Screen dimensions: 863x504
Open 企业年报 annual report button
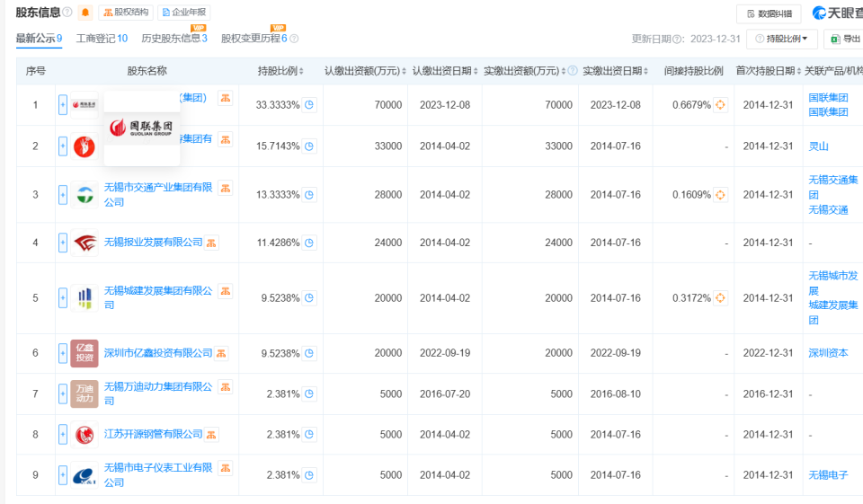(183, 12)
